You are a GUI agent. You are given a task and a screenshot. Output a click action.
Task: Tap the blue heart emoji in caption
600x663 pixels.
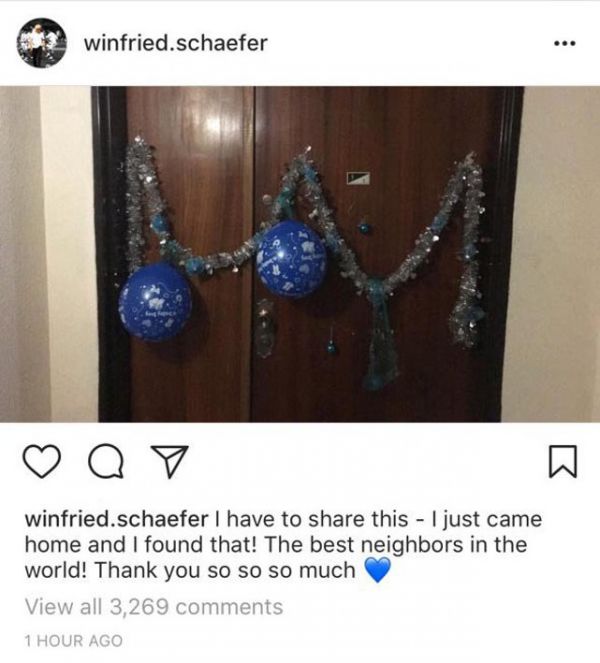pyautogui.click(x=377, y=570)
